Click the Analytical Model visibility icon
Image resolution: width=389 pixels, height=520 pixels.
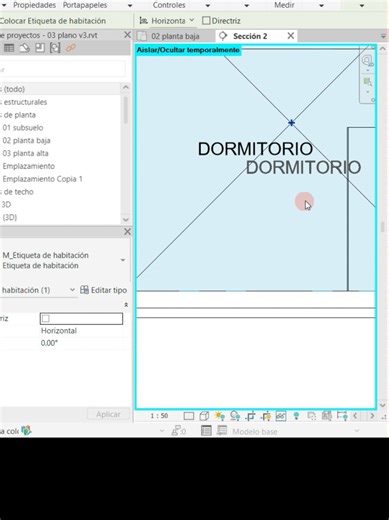327,416
